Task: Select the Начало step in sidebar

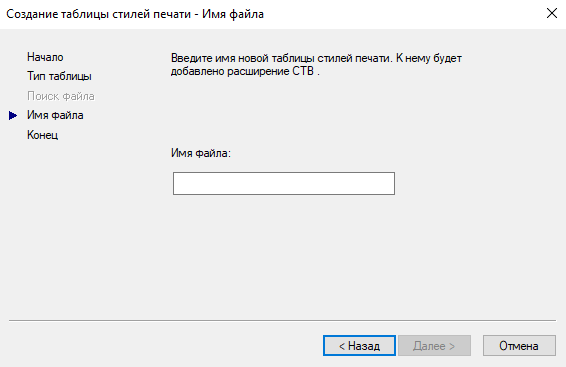Action: pos(45,57)
